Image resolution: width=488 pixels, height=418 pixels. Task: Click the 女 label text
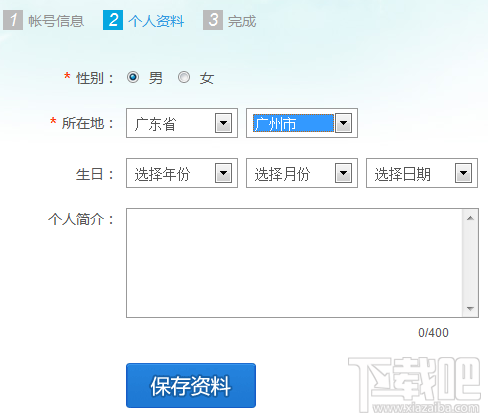click(207, 79)
